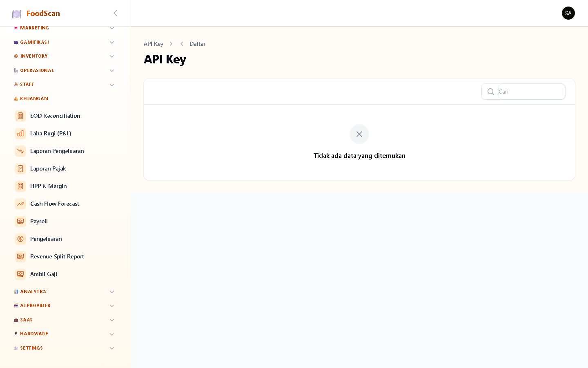Collapse the sidebar with the left arrow

[x=116, y=13]
